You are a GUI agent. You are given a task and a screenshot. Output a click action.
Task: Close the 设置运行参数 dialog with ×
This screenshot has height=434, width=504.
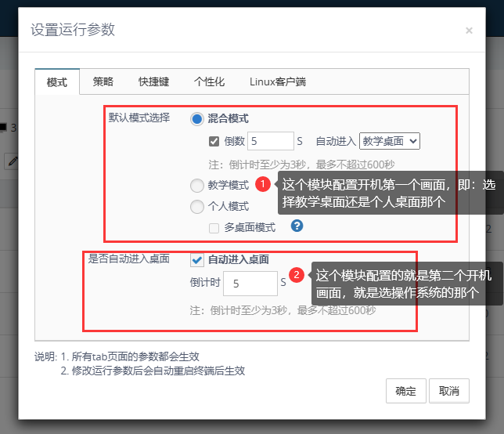469,31
